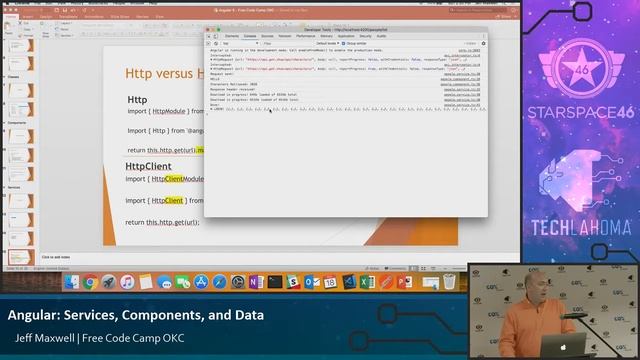Open FaceTime from the Dock
Viewport: 640px width, 360px height.
coord(182,282)
